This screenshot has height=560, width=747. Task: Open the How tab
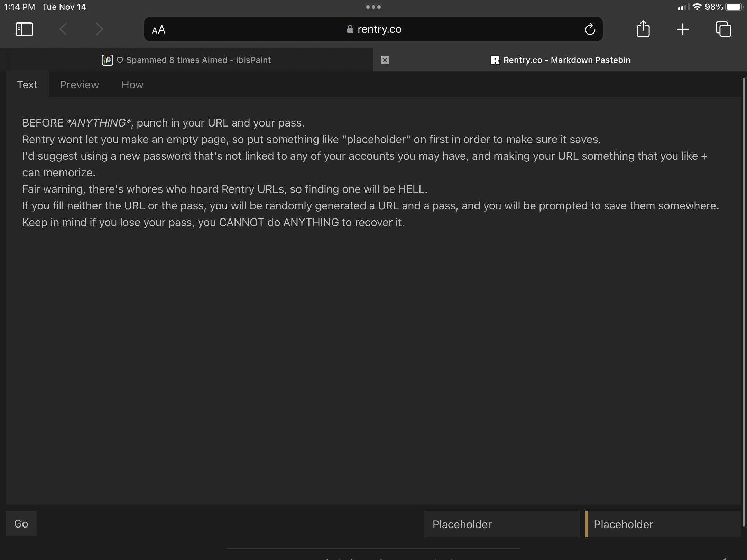(x=132, y=85)
